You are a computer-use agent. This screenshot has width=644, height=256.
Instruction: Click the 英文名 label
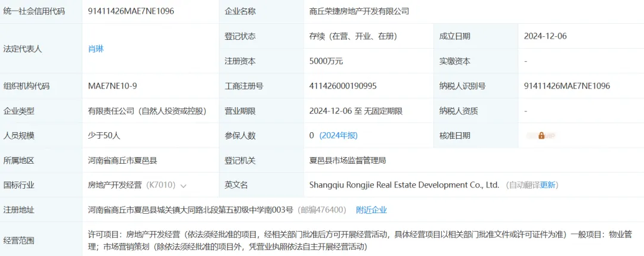point(236,185)
